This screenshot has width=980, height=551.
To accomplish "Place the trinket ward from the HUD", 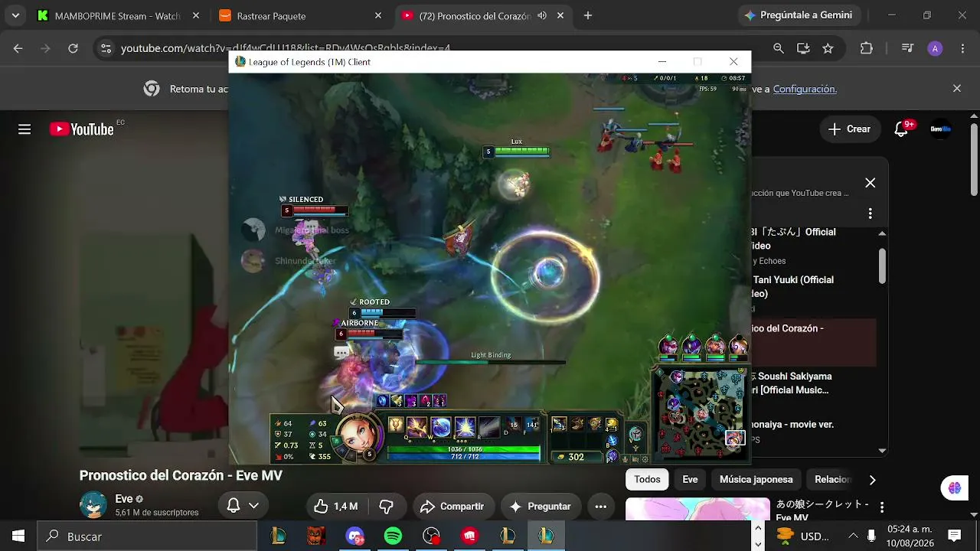I will 612,423.
